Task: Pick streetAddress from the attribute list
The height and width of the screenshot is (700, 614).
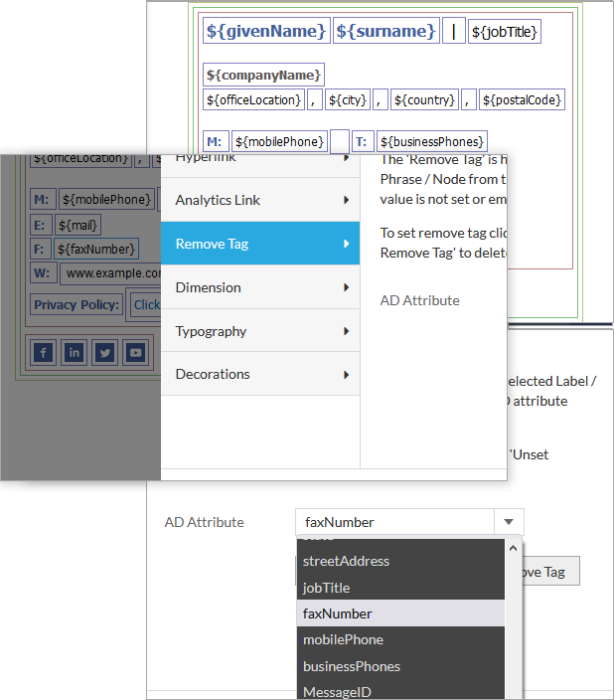Action: pyautogui.click(x=346, y=561)
